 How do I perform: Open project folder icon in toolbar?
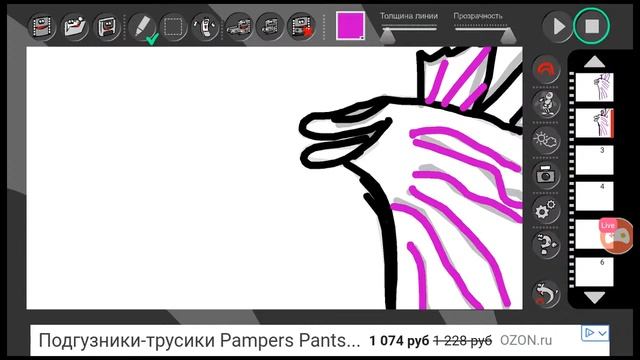(74, 27)
